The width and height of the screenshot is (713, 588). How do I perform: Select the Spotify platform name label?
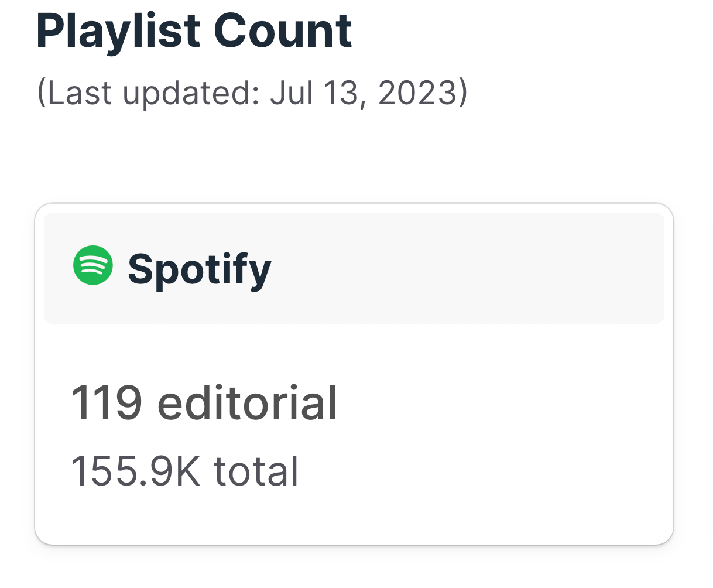pos(200,269)
